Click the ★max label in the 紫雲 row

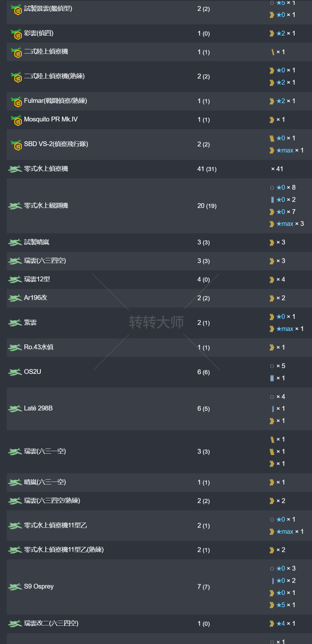point(285,329)
